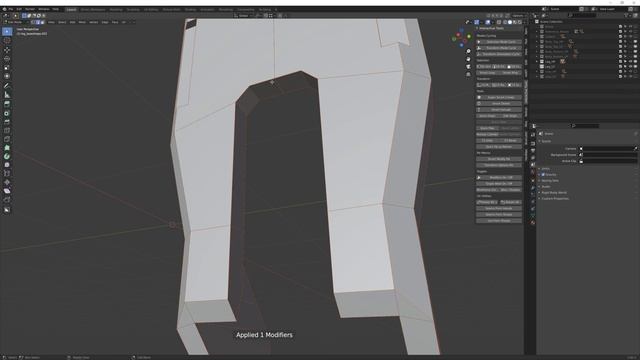Open the Edit menu in top bar
The height and width of the screenshot is (360, 640).
[x=19, y=9]
